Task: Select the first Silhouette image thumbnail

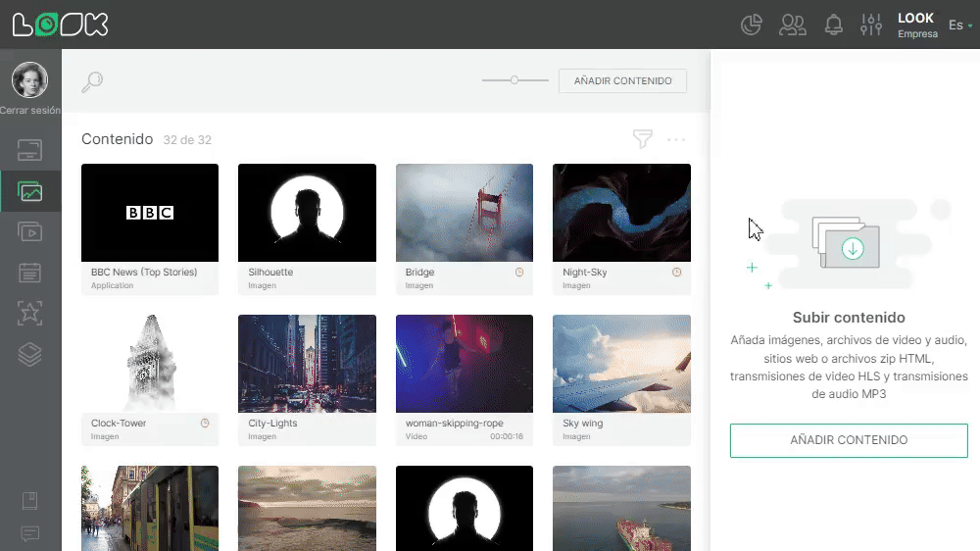Action: coord(307,213)
